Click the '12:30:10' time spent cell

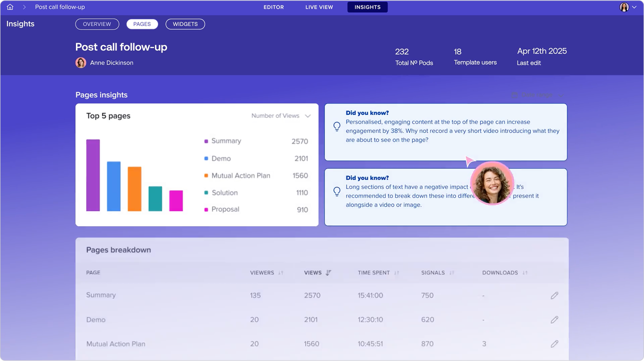click(370, 320)
